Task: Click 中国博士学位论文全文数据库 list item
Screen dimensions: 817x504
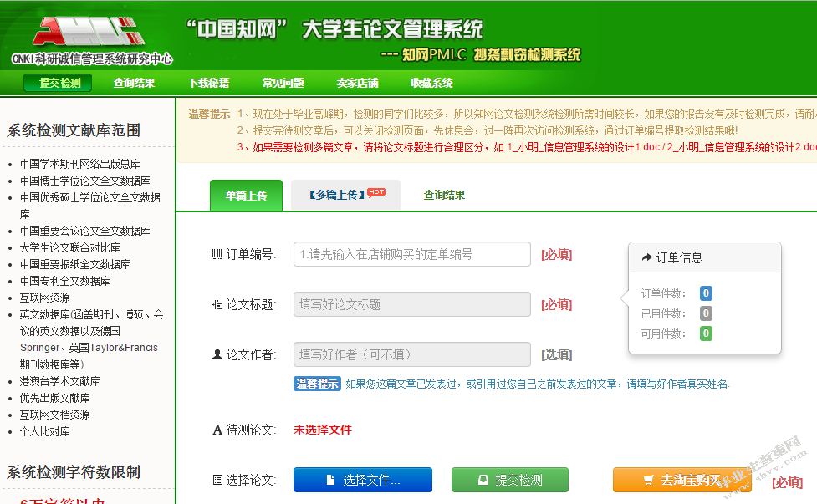Action: [85, 181]
